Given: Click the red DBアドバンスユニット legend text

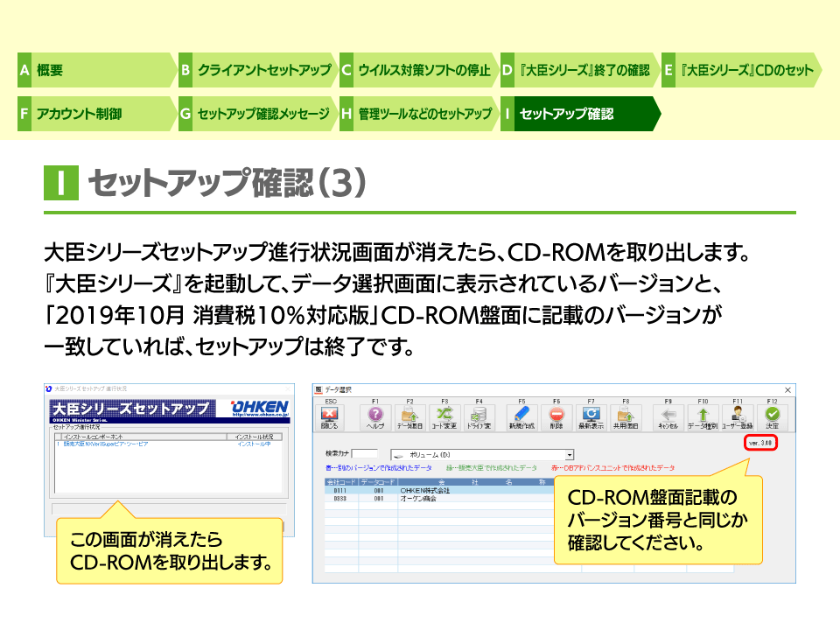Looking at the screenshot, I should [612, 468].
